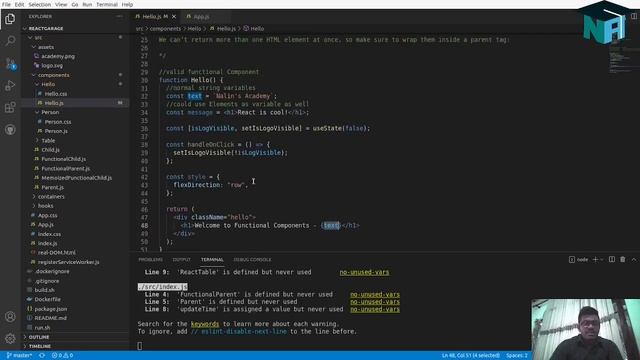640x360 pixels.
Task: Open Hello.css in the explorer
Action: 56,94
